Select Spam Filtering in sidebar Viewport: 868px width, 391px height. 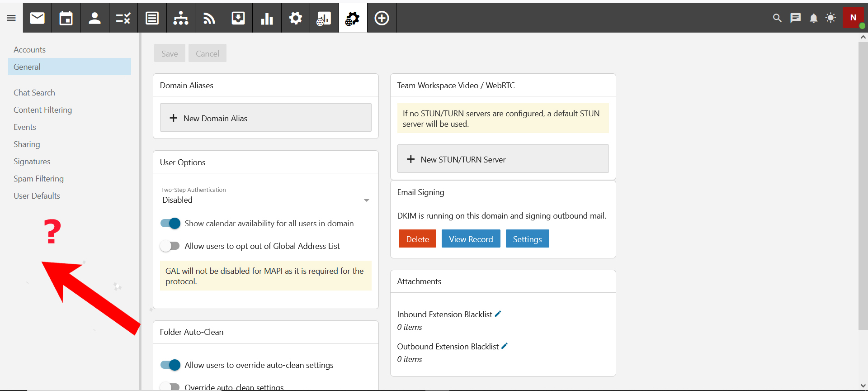(38, 179)
